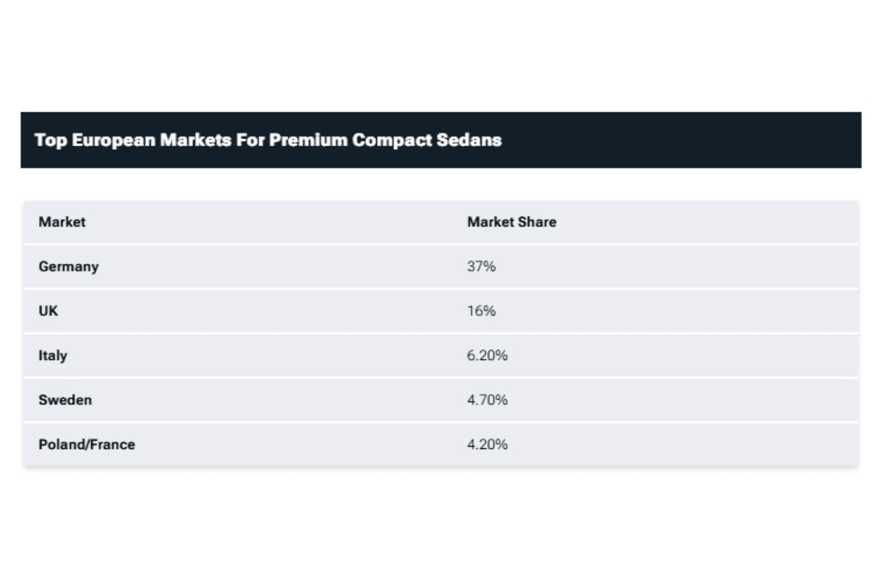
Task: Click the word 'Sedans' in the title
Action: (x=467, y=140)
